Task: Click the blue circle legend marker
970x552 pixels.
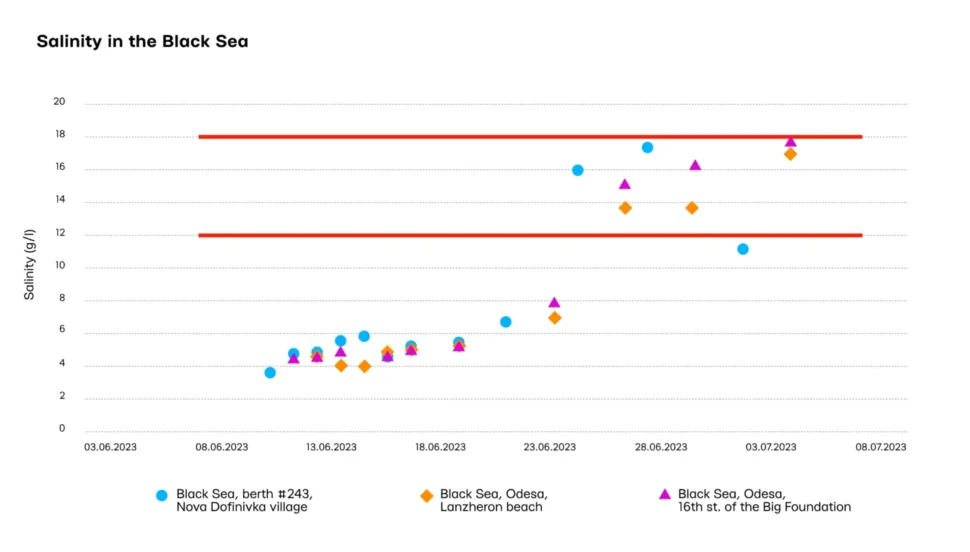Action: [x=162, y=495]
